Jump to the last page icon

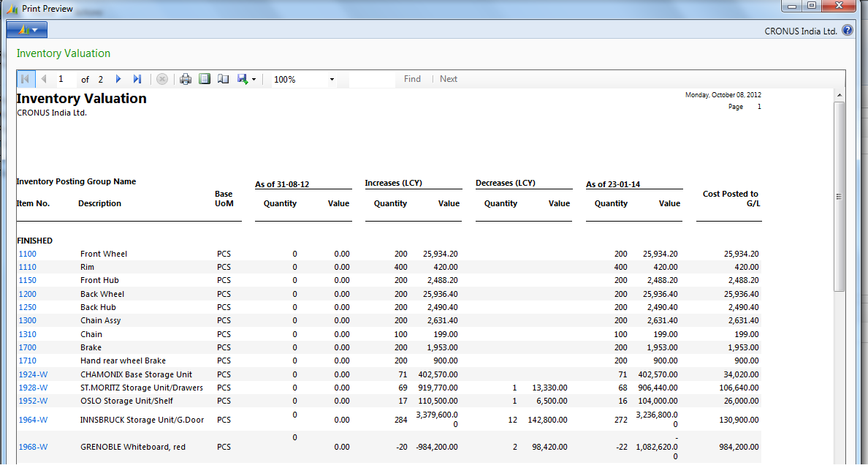(137, 78)
